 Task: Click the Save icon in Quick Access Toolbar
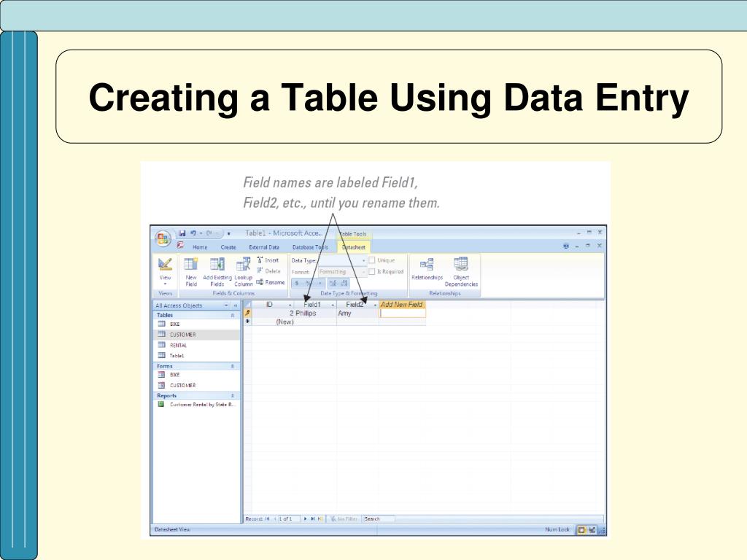coord(182,233)
